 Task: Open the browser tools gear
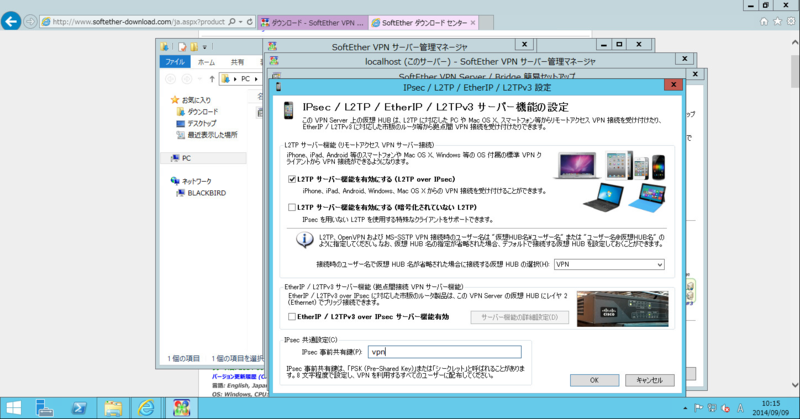[790, 21]
